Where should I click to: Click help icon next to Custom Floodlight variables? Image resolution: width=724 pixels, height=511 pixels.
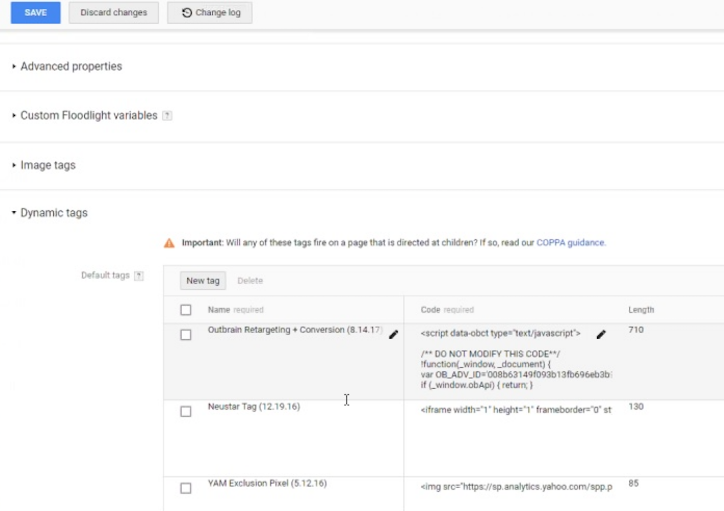167,116
